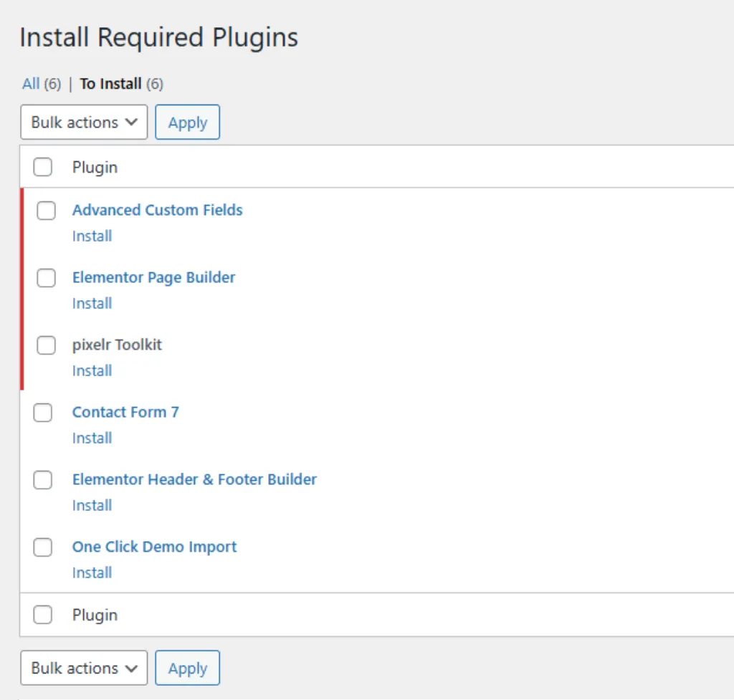Click Install under pixelr Toolkit
Viewport: 734px width, 700px height.
92,370
